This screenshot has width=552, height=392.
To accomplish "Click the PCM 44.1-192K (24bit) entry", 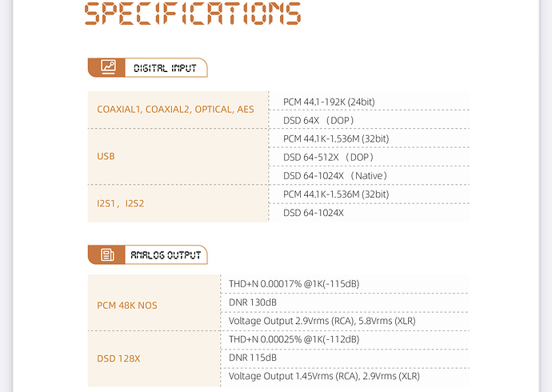I will (x=329, y=102).
